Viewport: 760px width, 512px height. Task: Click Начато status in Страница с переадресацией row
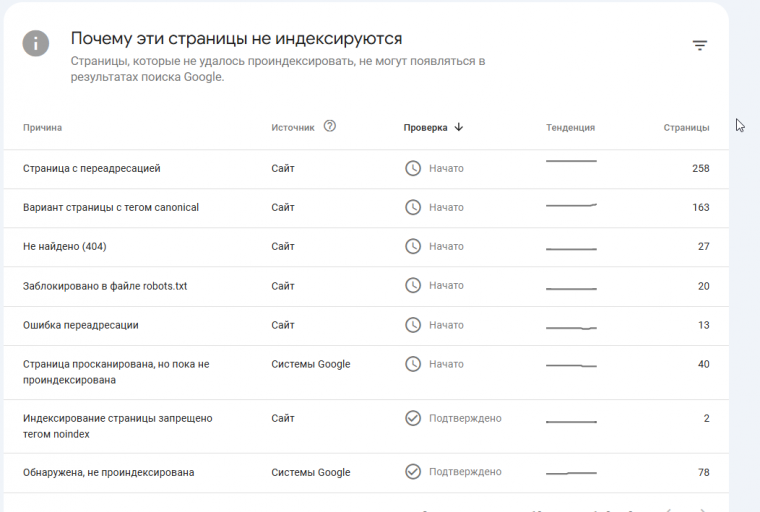click(x=446, y=168)
